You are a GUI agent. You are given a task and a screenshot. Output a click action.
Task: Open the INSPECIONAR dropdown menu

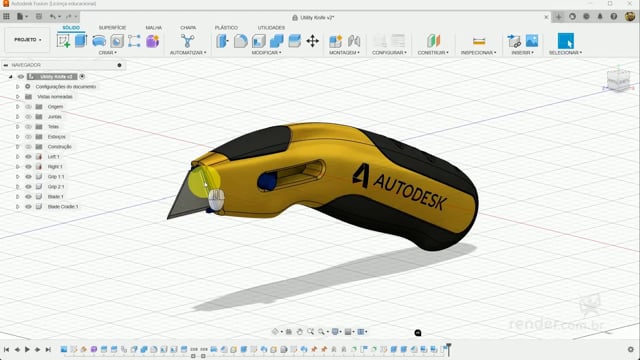pyautogui.click(x=479, y=53)
